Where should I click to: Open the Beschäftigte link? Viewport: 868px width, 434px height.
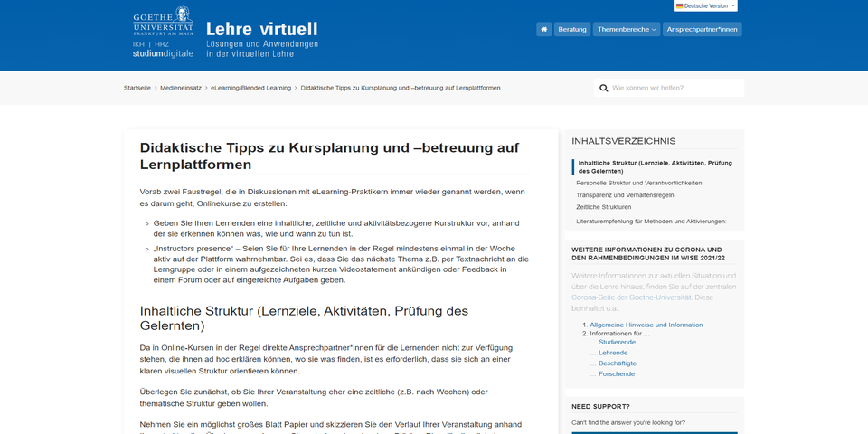[618, 363]
